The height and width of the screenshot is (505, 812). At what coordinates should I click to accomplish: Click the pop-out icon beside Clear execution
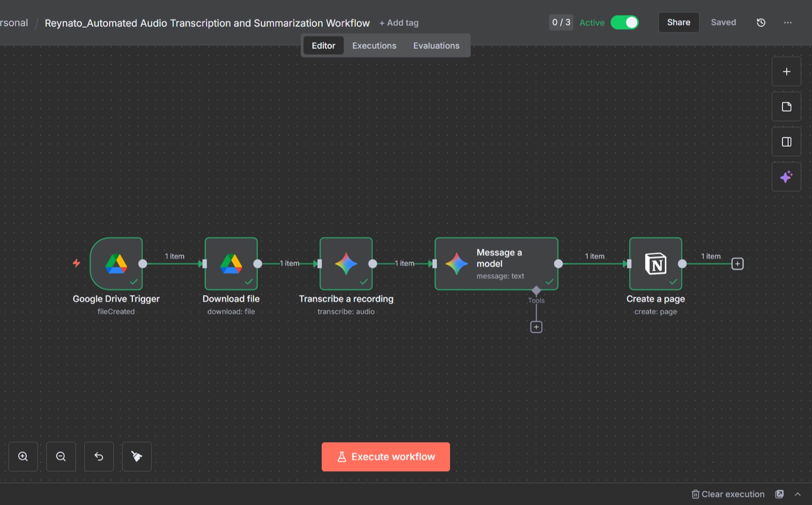click(780, 494)
